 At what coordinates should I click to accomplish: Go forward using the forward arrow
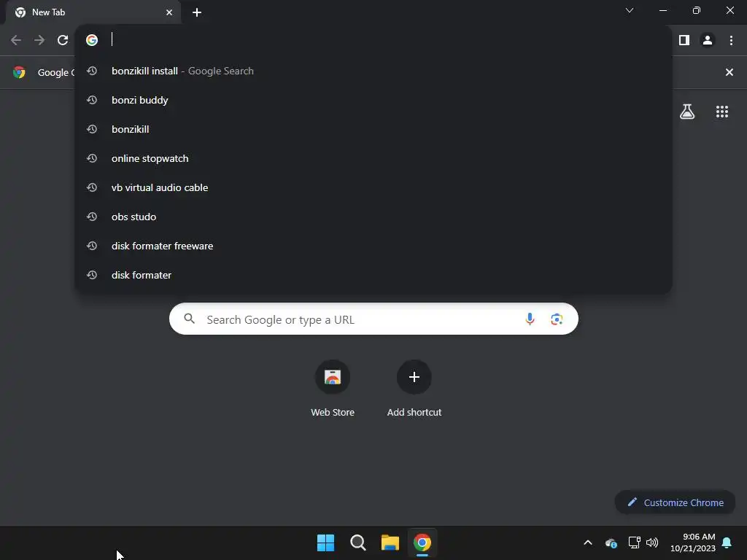tap(39, 40)
